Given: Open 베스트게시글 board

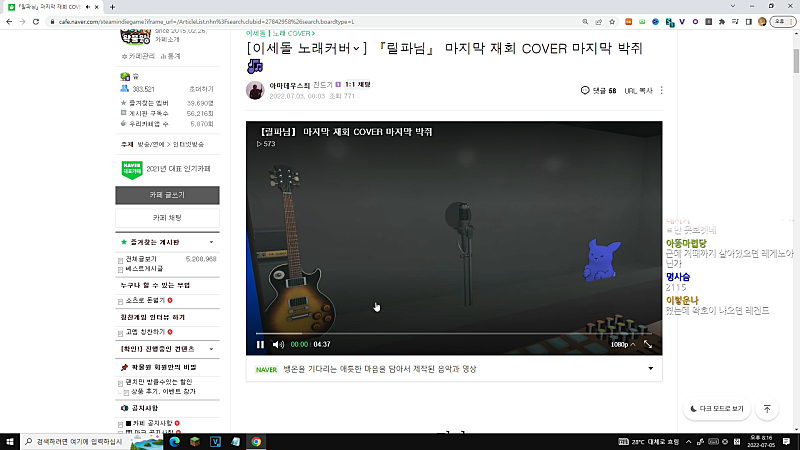Looking at the screenshot, I should pos(144,268).
